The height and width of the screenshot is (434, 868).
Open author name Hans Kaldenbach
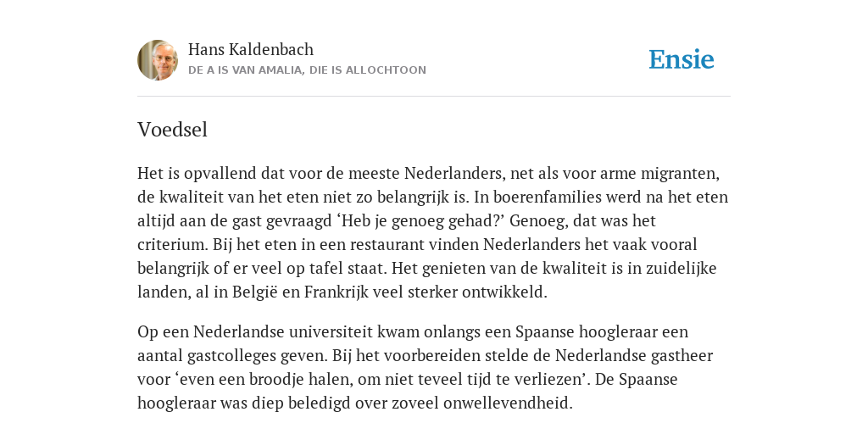[251, 49]
